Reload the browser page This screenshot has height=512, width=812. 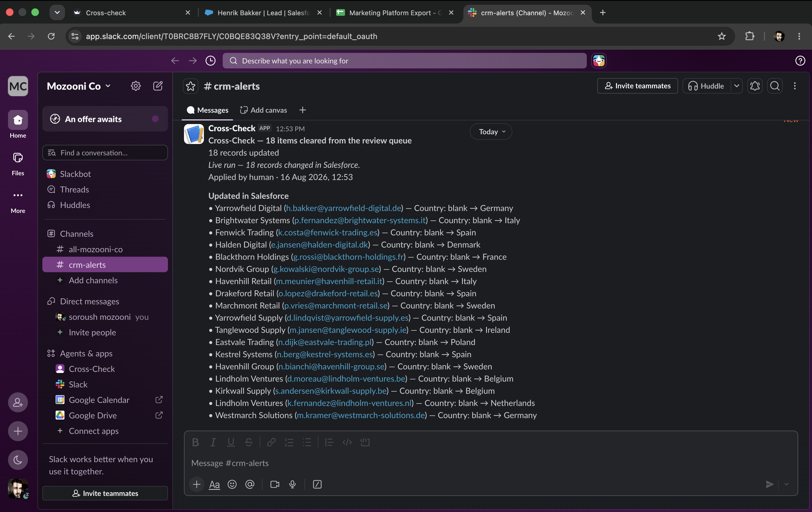click(x=51, y=36)
